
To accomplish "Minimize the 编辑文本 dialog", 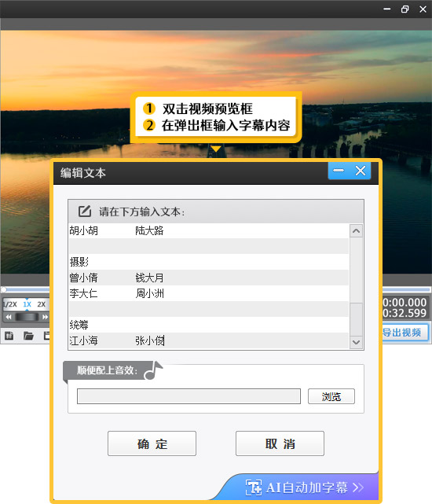I will pos(339,171).
